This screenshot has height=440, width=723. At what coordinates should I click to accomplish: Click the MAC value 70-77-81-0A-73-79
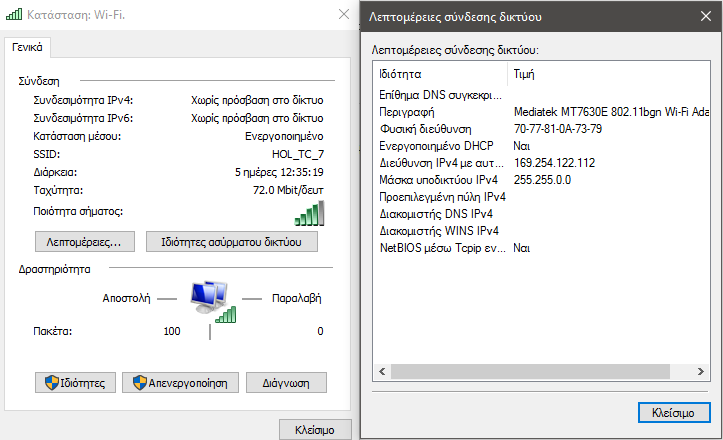[x=558, y=129]
